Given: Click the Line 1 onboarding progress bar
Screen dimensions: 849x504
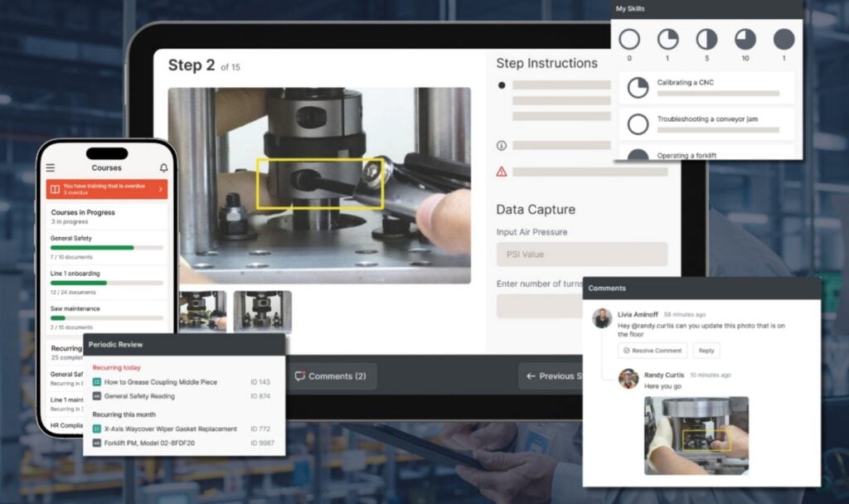Looking at the screenshot, I should tap(107, 283).
